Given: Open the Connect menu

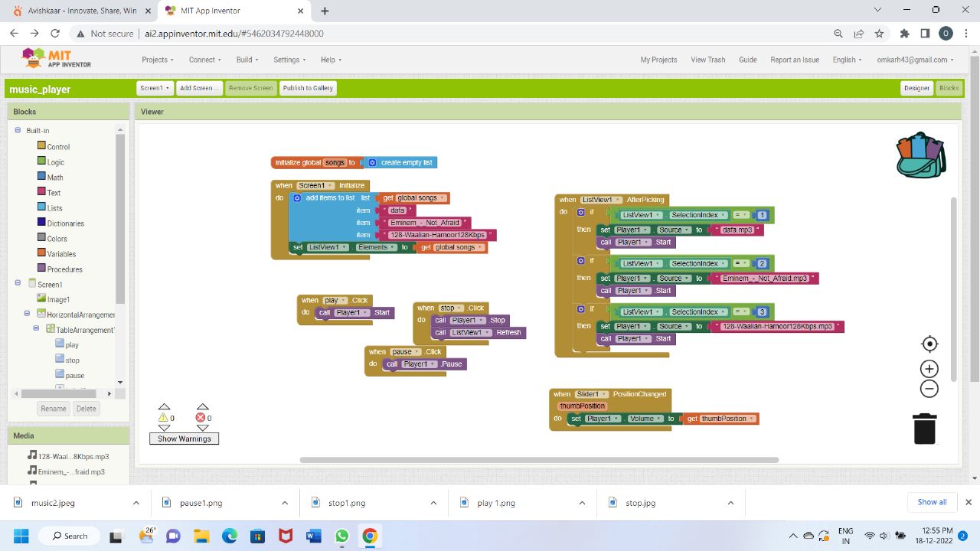Looking at the screenshot, I should 204,60.
